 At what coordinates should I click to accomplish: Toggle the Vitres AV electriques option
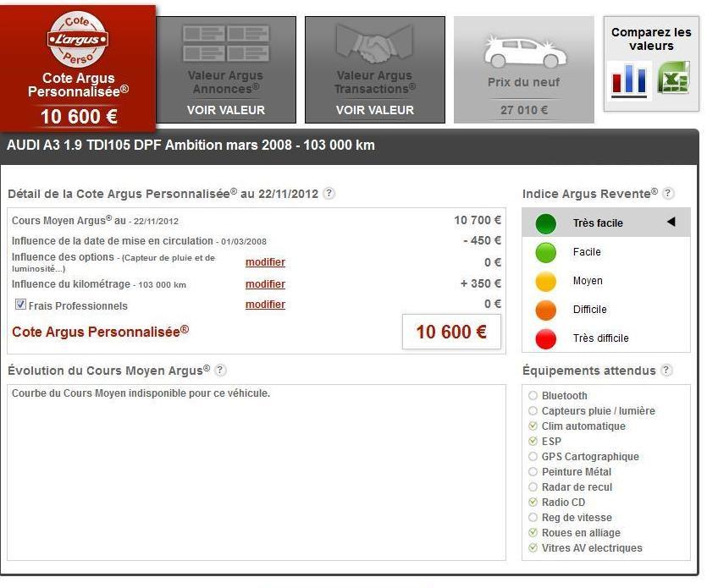pos(533,547)
